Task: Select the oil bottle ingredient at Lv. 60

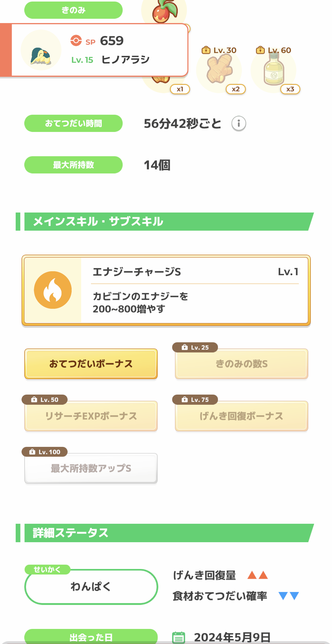Action: click(273, 71)
